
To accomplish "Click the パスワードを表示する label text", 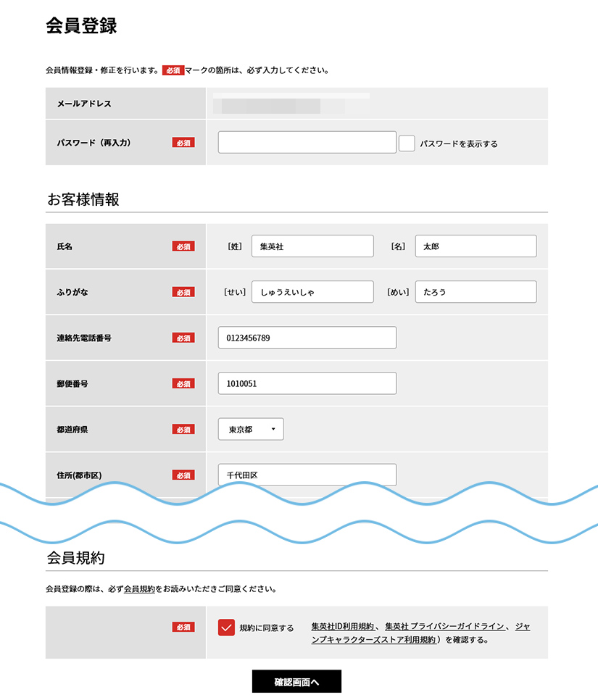I will [x=459, y=143].
